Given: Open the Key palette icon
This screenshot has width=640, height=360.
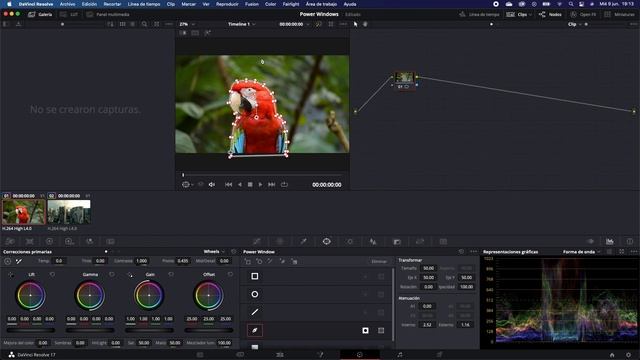Looking at the screenshot, I should click(397, 242).
